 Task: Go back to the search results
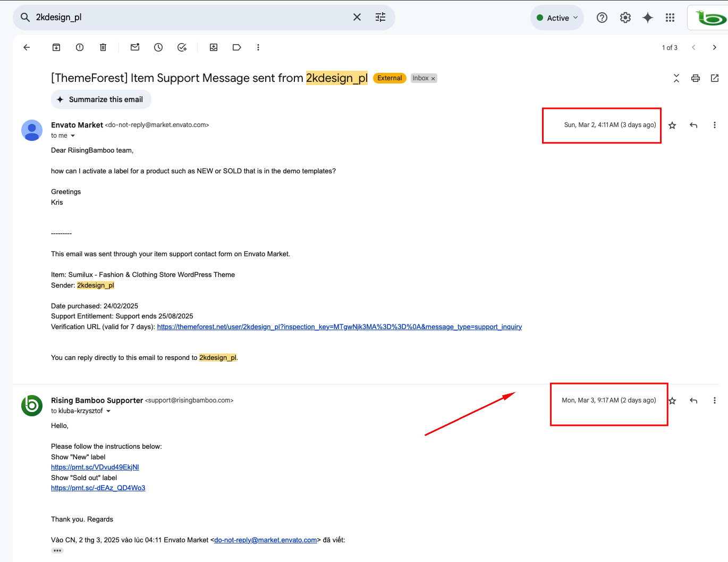[27, 47]
